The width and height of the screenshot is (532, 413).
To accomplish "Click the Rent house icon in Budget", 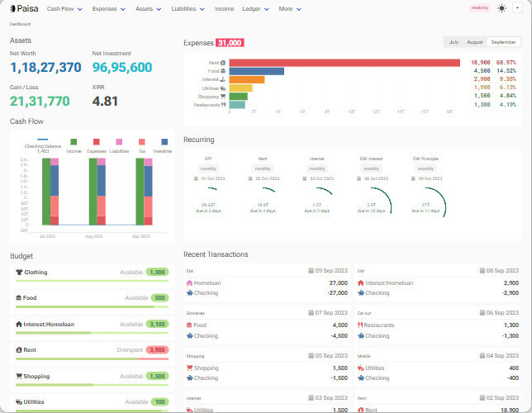I will 19,350.
